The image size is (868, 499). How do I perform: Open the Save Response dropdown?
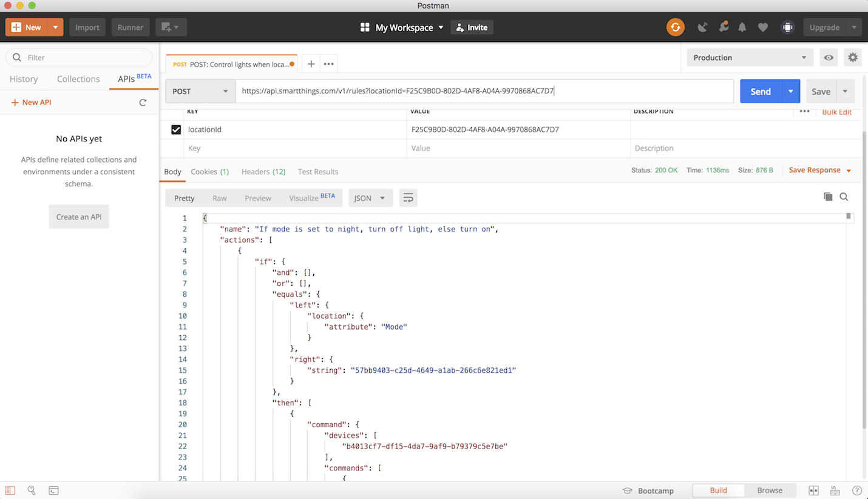[x=820, y=171]
